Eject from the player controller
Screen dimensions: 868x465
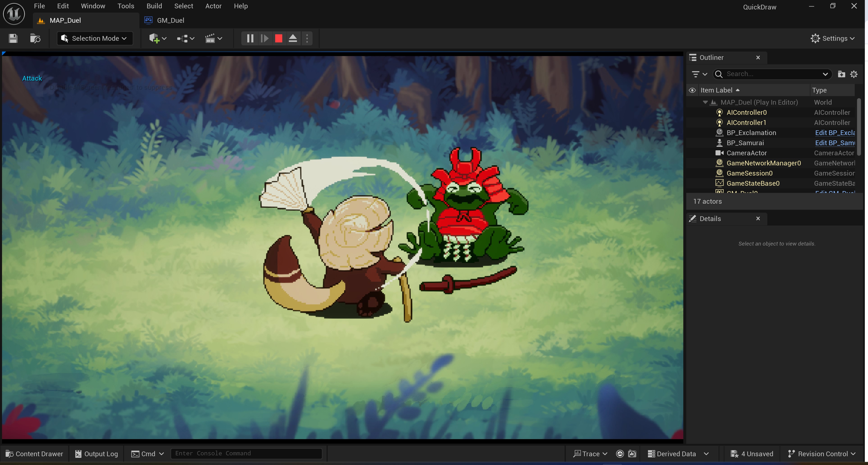293,38
